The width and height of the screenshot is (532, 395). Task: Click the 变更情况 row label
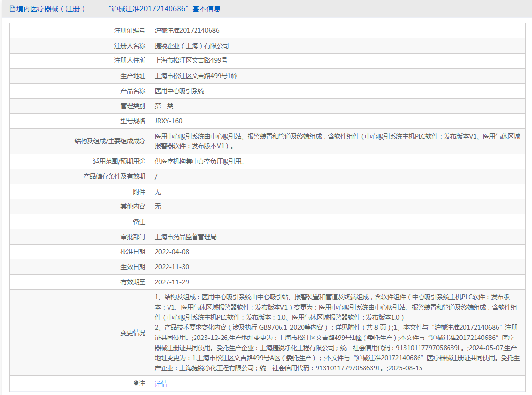tap(133, 333)
